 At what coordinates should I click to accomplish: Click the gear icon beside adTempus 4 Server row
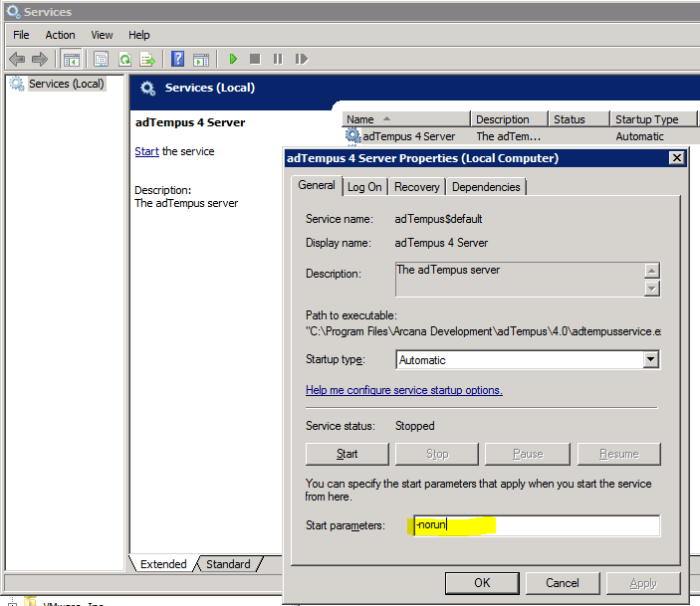pos(352,135)
